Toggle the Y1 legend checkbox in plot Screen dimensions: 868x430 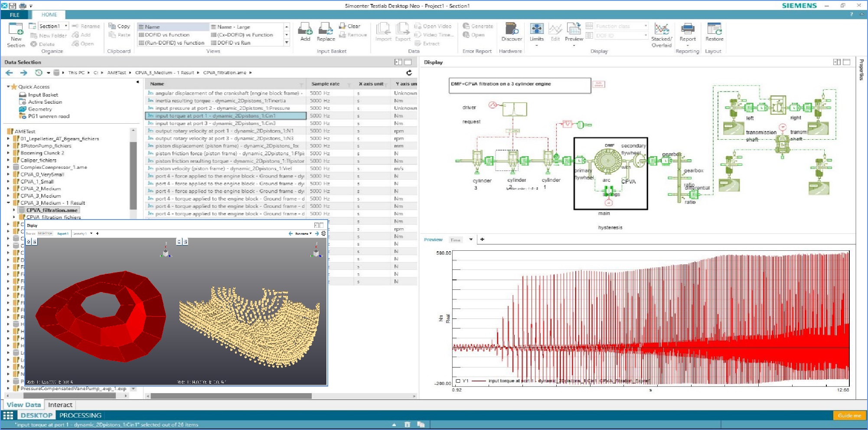pos(458,381)
